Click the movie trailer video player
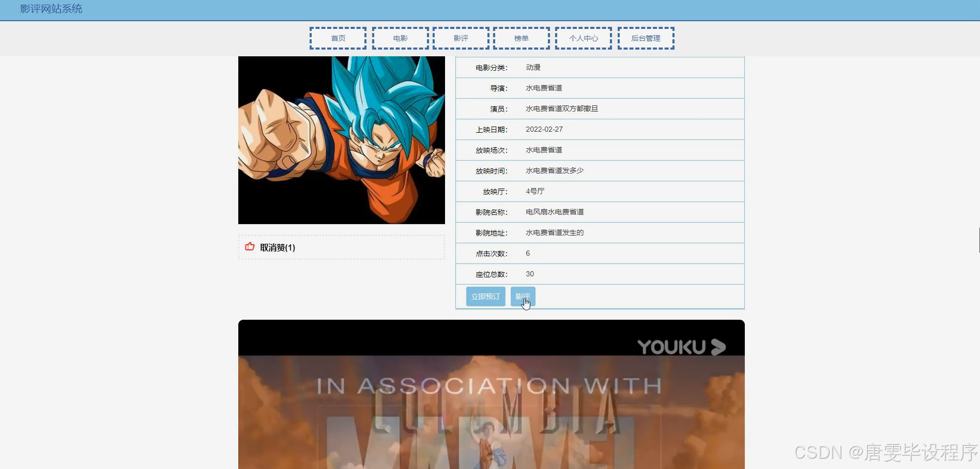The width and height of the screenshot is (980, 469). click(x=492, y=394)
